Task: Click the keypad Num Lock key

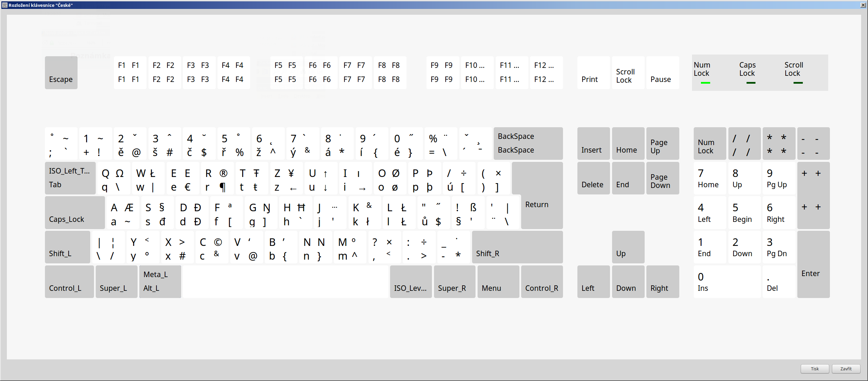Action: coord(709,143)
